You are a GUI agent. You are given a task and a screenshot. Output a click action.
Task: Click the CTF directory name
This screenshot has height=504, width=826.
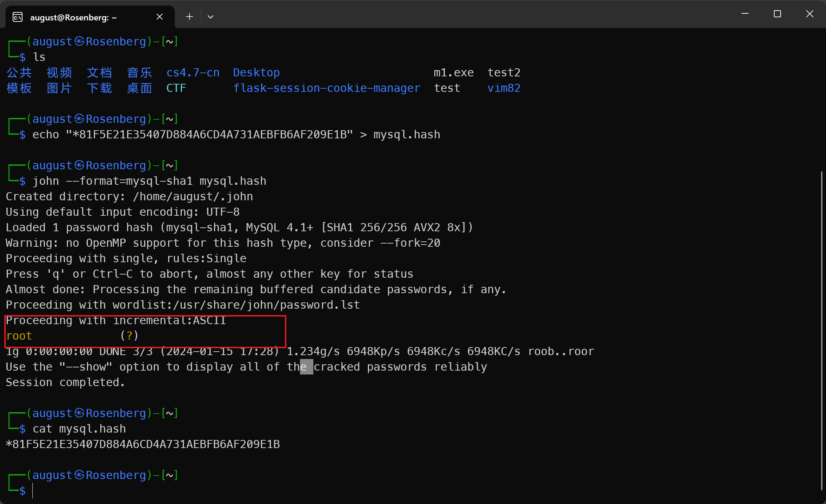point(176,88)
